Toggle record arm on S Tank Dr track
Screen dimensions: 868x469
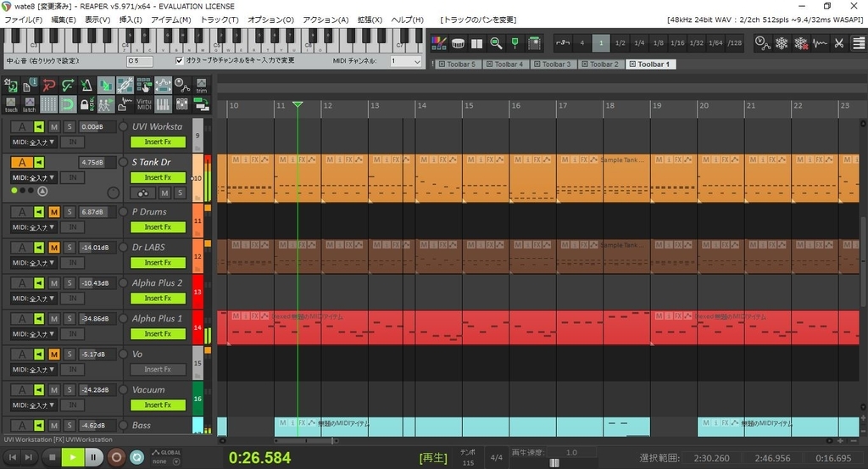pos(22,162)
